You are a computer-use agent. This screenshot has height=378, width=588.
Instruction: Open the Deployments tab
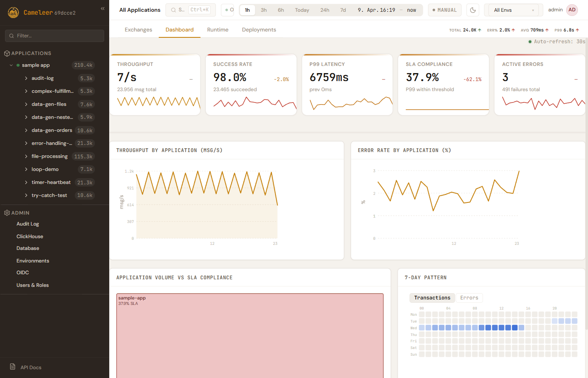pos(259,30)
